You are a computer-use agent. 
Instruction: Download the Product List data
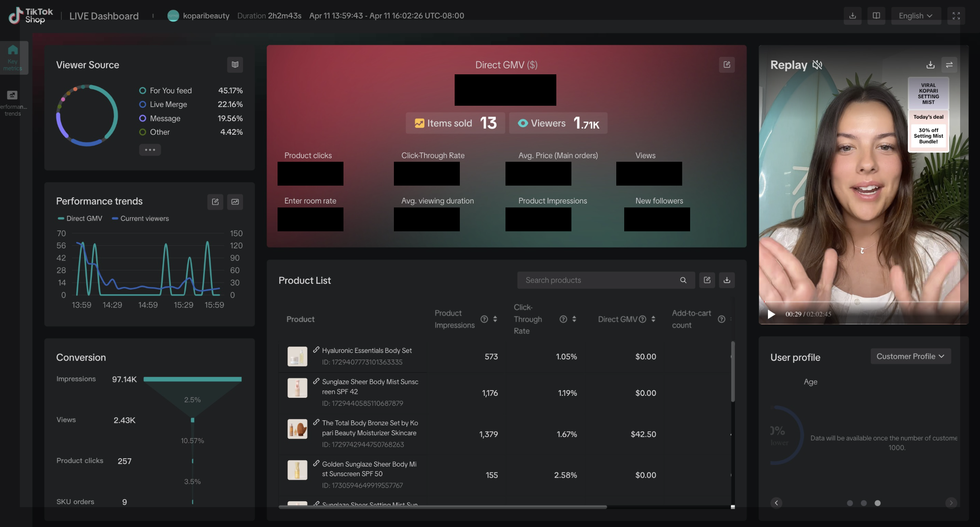click(x=727, y=280)
